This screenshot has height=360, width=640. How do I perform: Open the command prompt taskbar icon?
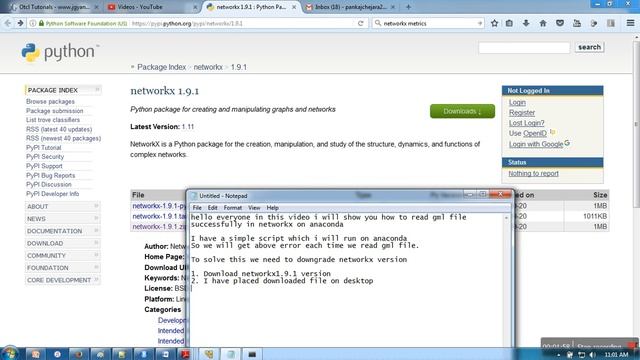point(252,354)
